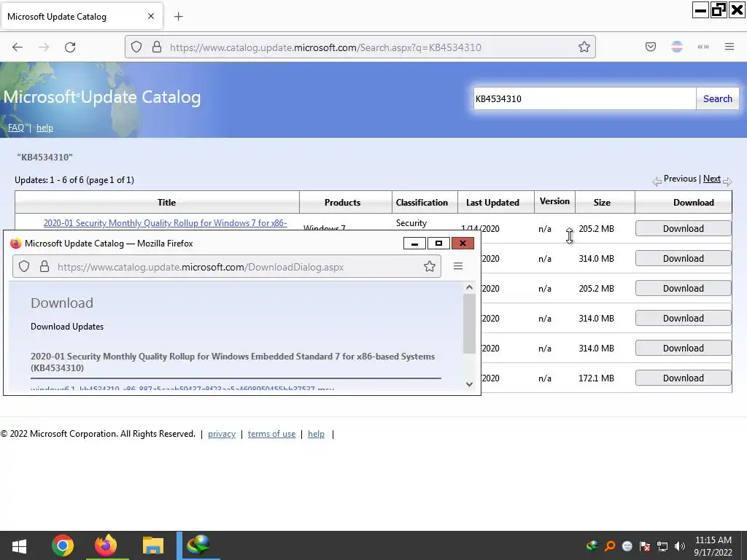Open the toolbar overflow chevrons icon
Viewport: 747px width, 560px height.
click(x=703, y=47)
